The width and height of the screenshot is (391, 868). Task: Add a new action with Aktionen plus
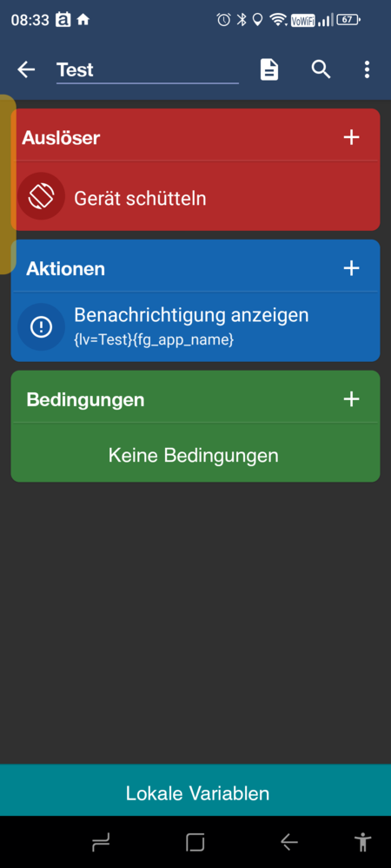click(x=352, y=268)
